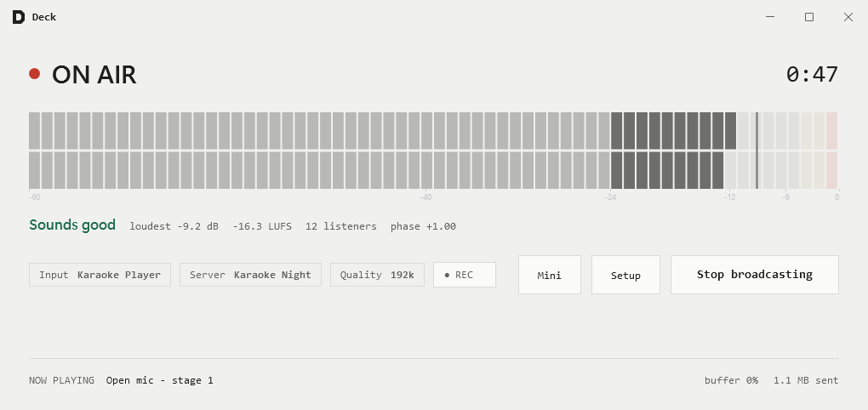Image resolution: width=868 pixels, height=410 pixels.
Task: Change the Quality 192k setting
Action: (x=377, y=275)
